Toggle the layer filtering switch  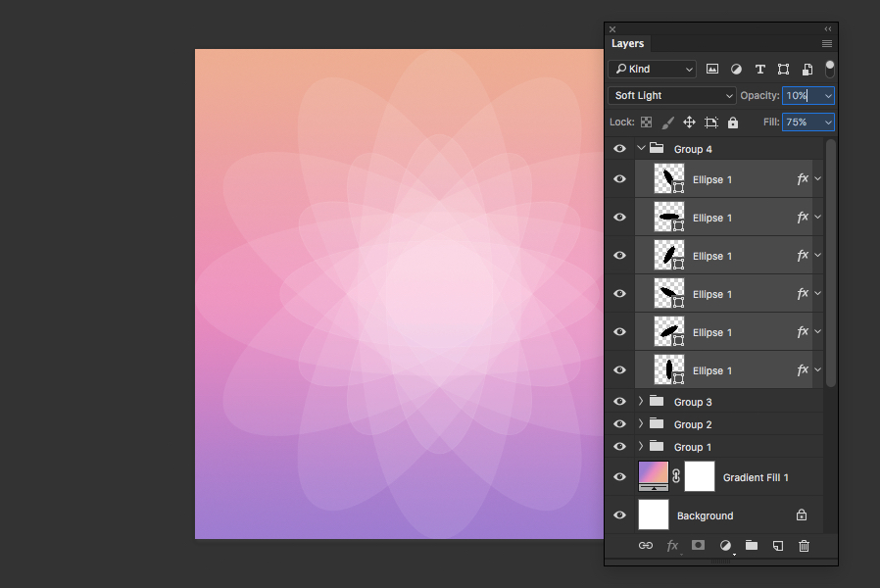pos(829,69)
